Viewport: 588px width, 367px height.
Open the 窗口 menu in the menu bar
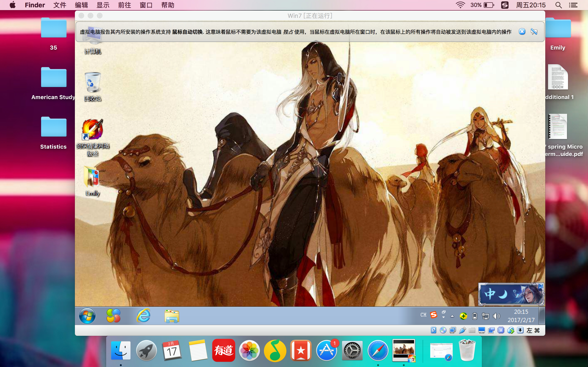(x=146, y=5)
